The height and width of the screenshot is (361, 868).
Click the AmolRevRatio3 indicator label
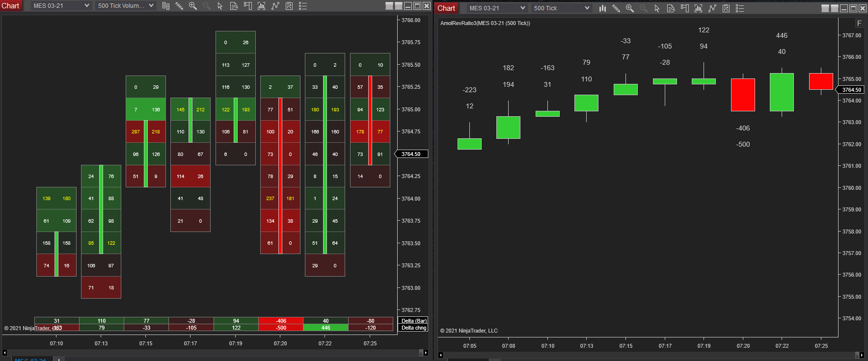pos(485,23)
